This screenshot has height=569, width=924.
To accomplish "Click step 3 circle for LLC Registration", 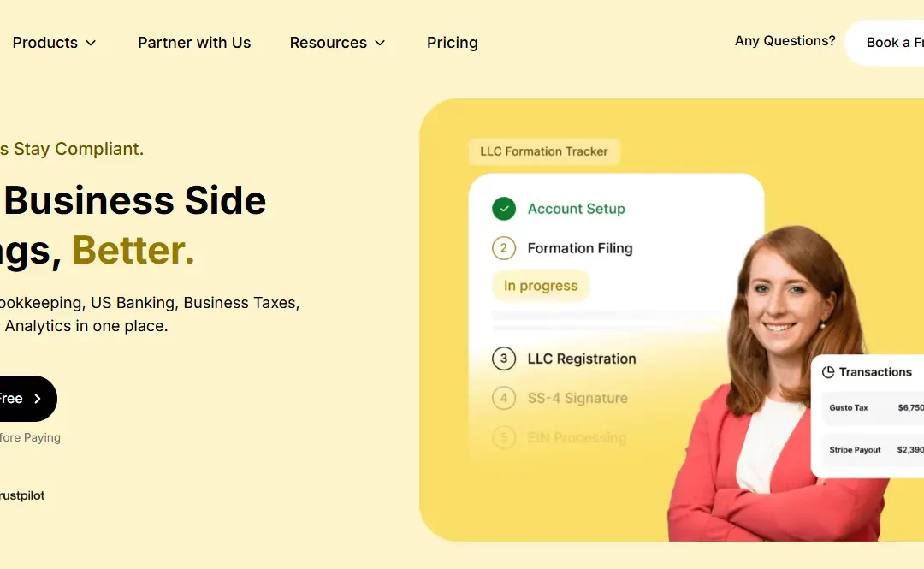I will (x=504, y=359).
